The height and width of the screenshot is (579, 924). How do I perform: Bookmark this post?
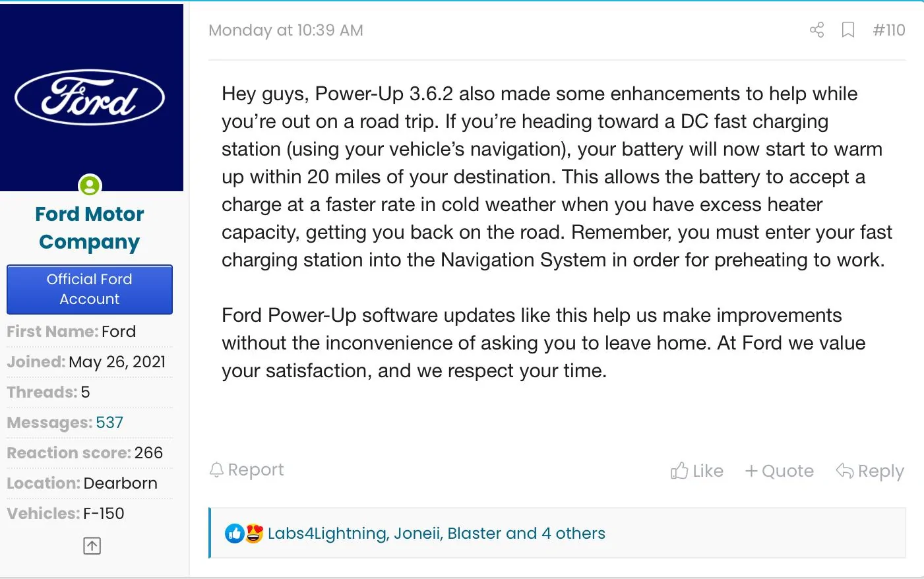click(x=848, y=30)
